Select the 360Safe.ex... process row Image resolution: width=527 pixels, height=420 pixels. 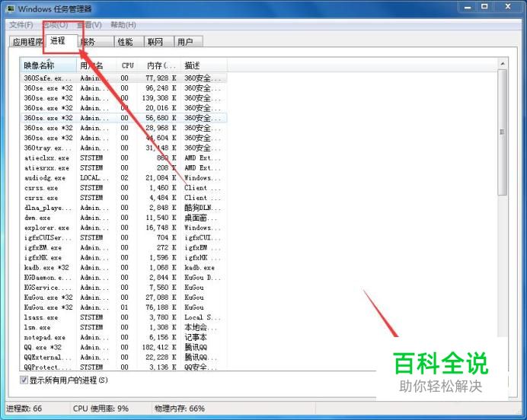123,78
